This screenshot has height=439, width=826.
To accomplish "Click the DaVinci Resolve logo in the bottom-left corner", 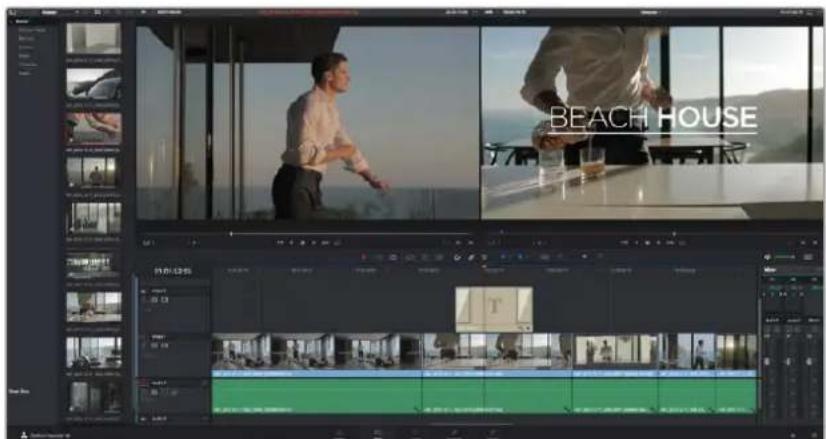I will (23, 435).
